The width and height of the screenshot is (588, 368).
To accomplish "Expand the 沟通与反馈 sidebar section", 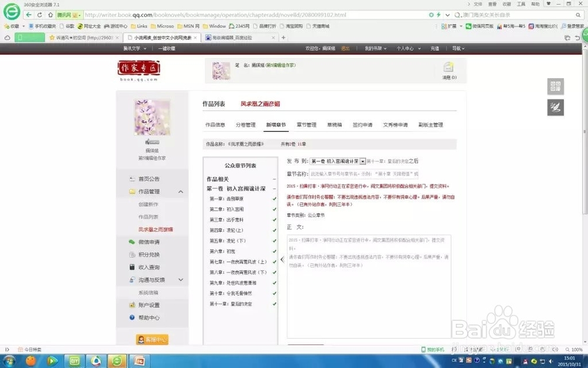I will pyautogui.click(x=181, y=280).
